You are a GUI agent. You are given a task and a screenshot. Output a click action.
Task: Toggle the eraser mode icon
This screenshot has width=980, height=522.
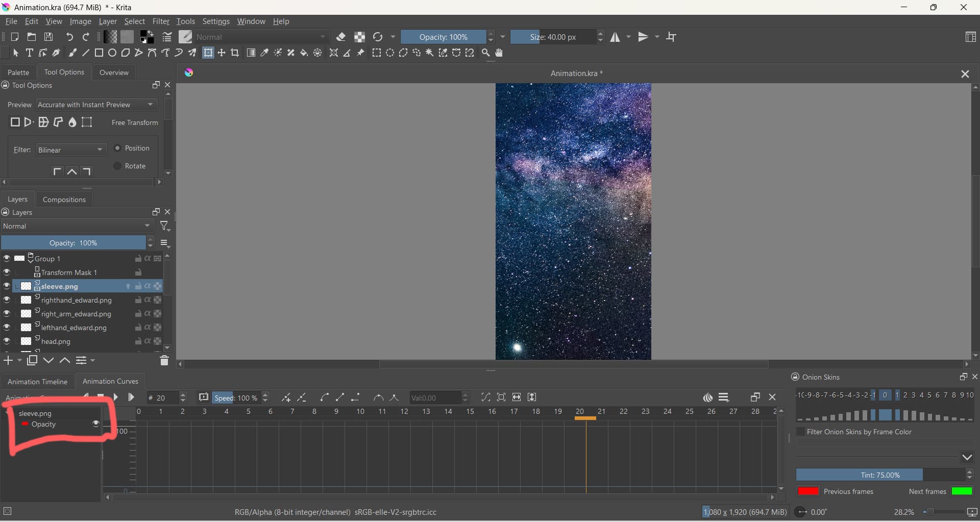(x=341, y=37)
